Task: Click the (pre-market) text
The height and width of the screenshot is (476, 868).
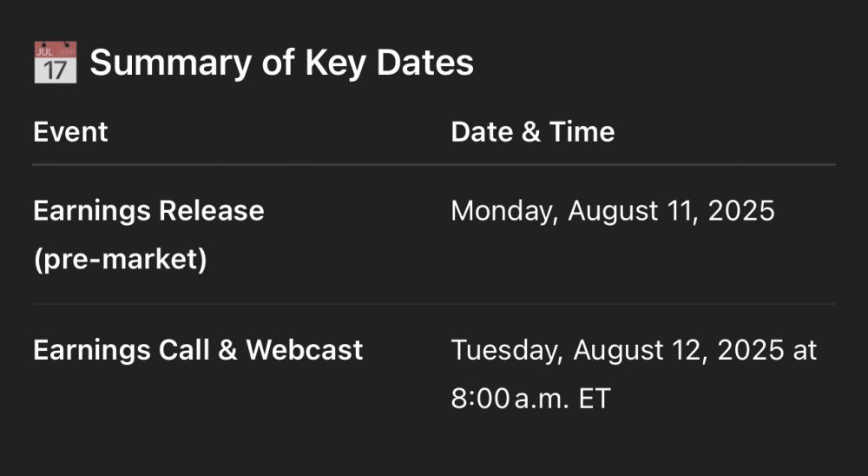Action: 120,259
